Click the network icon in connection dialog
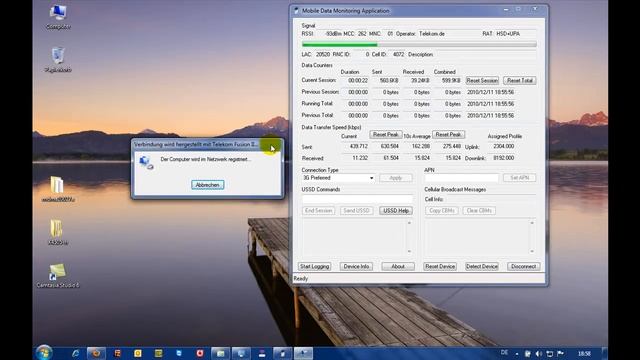This screenshot has width=640, height=360. pos(146,162)
